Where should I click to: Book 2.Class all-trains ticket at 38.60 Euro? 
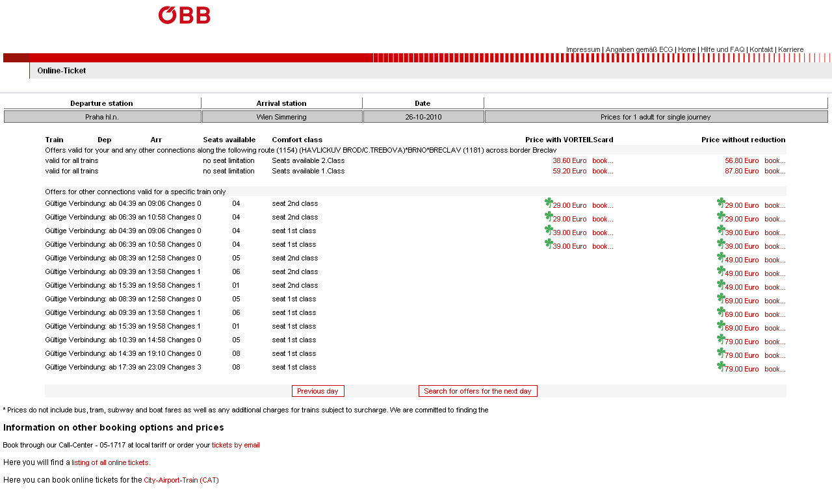pos(603,160)
